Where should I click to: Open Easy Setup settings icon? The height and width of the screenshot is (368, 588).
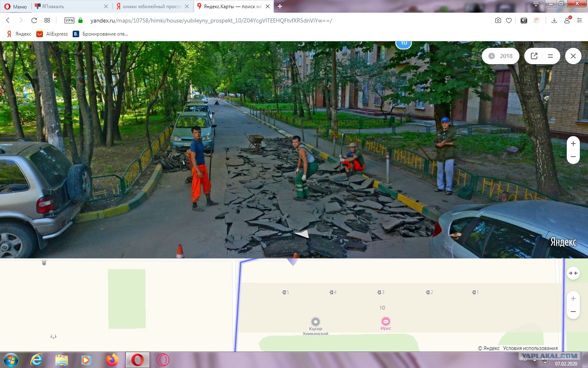[579, 20]
